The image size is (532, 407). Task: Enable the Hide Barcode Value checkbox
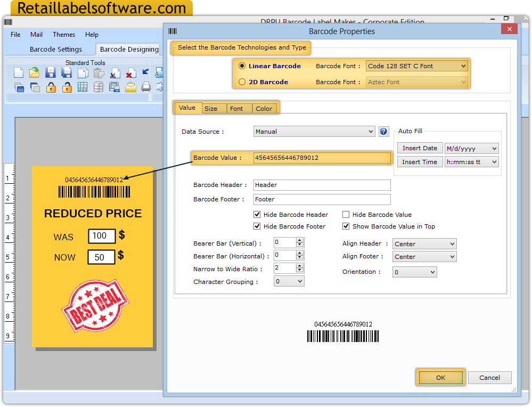point(346,215)
